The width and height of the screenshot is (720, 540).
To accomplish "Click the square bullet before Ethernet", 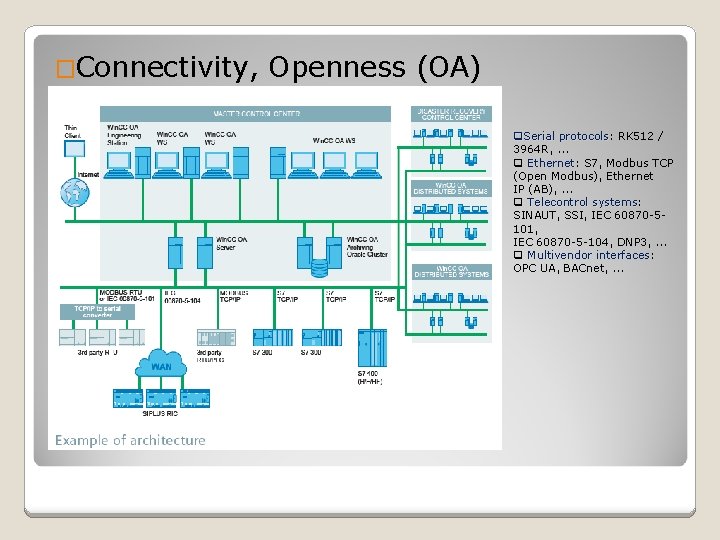I will click(518, 163).
